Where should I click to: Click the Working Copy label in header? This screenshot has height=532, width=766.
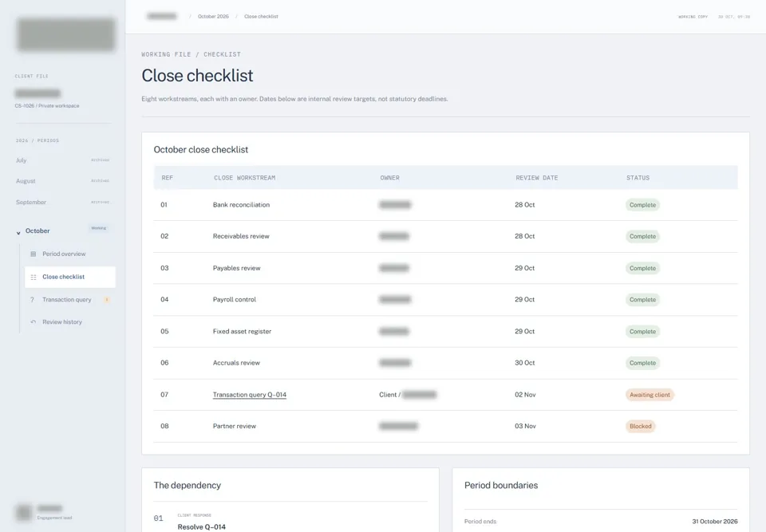[x=693, y=17]
